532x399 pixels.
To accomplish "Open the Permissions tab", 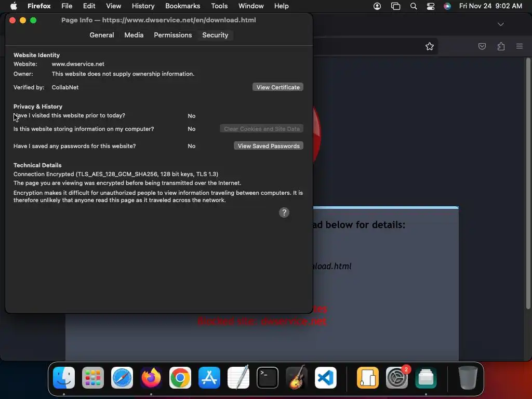I will (172, 35).
